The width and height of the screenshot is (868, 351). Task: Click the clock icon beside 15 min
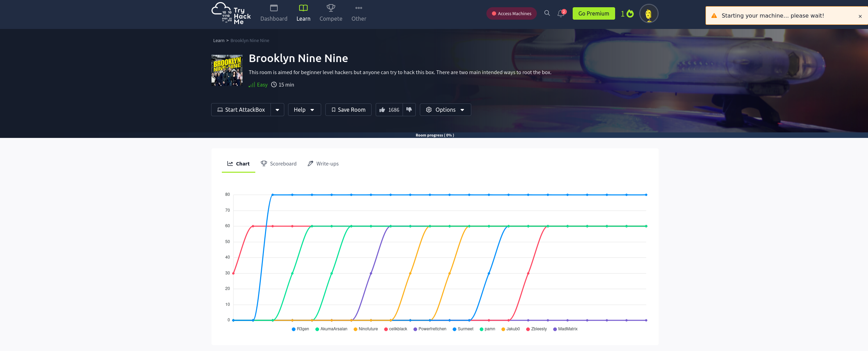(274, 84)
